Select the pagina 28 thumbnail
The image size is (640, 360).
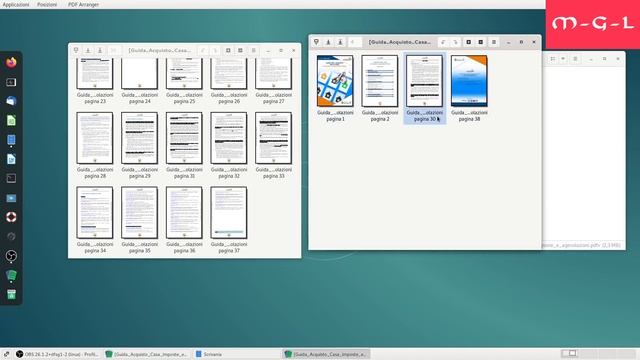pos(95,138)
